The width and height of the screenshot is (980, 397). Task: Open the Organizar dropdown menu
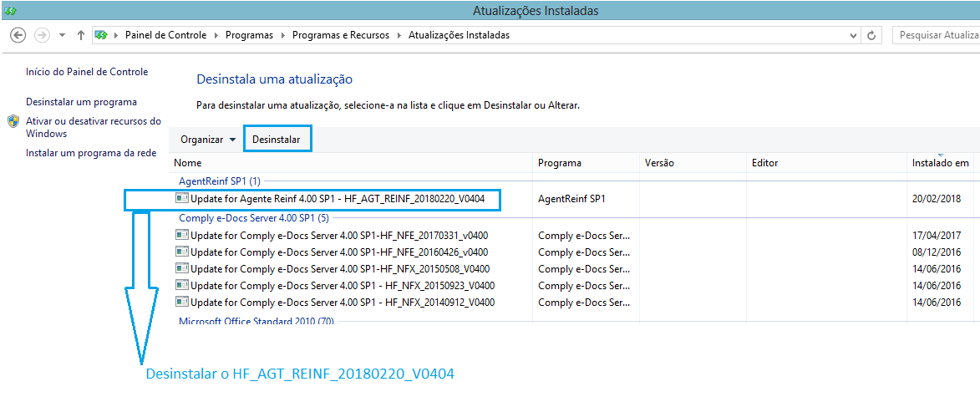tap(208, 140)
